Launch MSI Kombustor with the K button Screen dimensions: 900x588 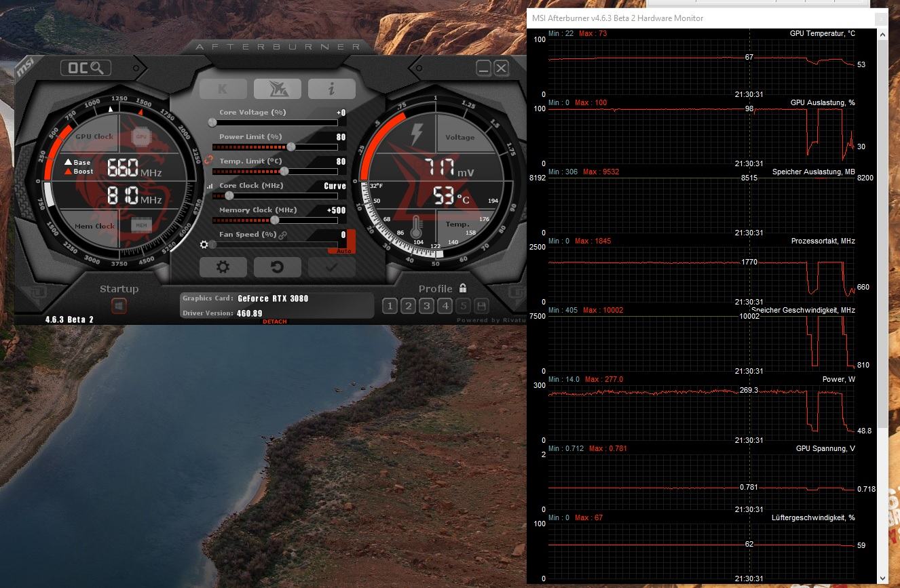(x=223, y=88)
